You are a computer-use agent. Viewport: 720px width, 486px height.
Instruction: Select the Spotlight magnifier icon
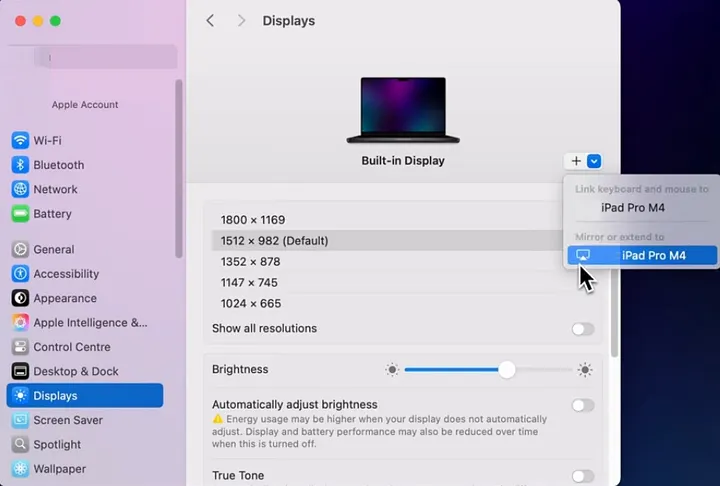pos(20,444)
